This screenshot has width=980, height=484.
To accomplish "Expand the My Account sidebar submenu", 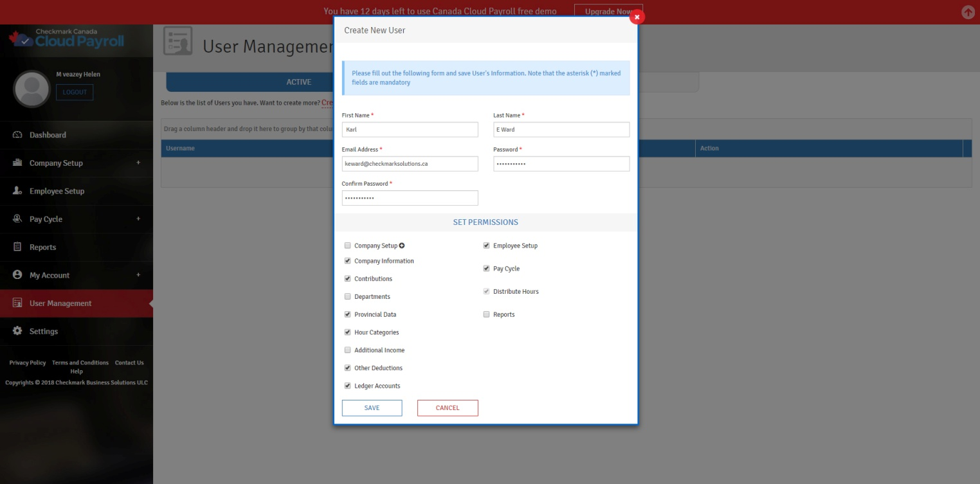I will [x=138, y=275].
